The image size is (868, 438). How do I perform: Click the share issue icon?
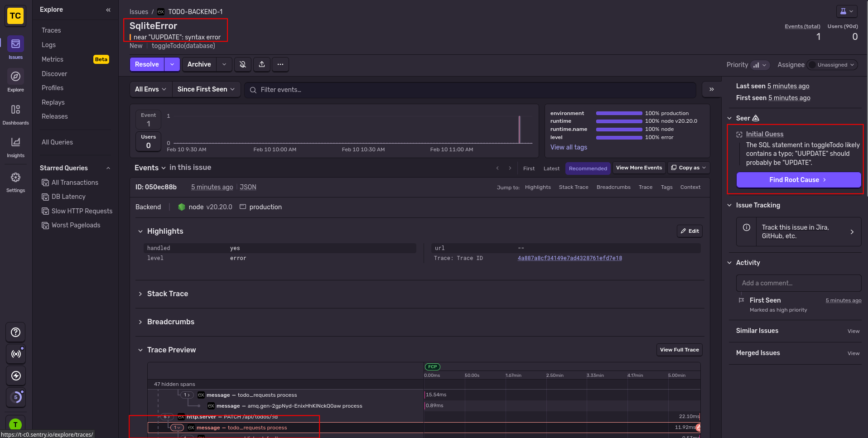coord(262,64)
